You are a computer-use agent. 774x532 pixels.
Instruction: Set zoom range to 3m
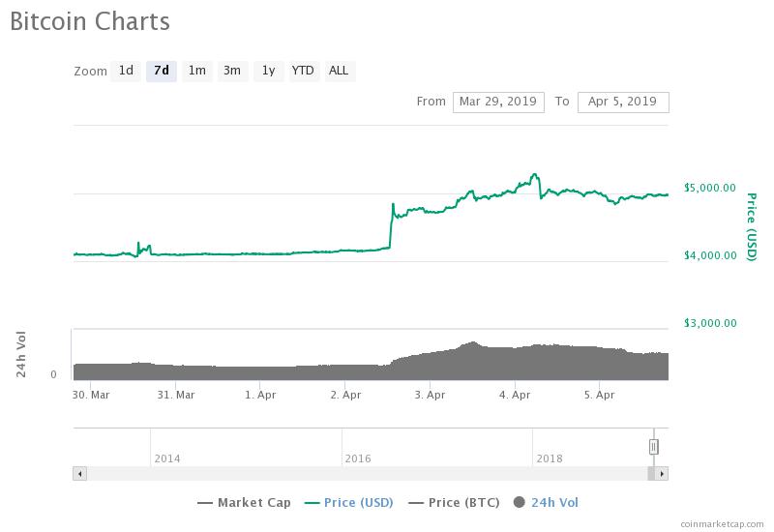232,71
